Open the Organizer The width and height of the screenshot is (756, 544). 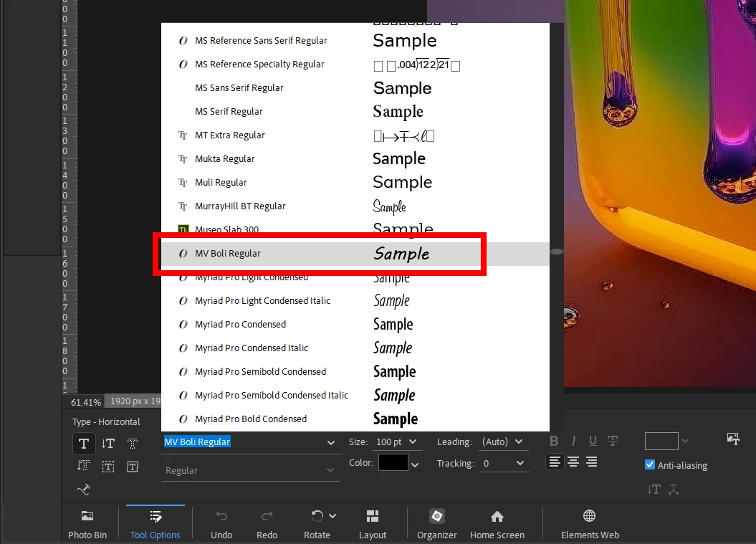(437, 524)
